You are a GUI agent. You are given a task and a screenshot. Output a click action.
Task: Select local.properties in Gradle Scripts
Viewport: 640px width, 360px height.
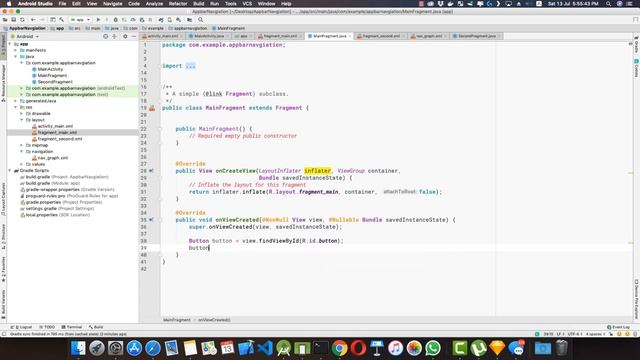[55, 215]
